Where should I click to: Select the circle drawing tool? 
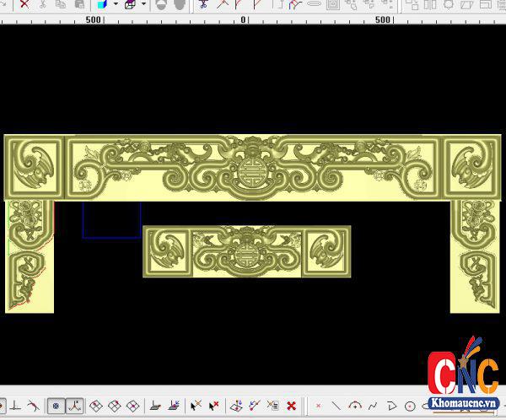pyautogui.click(x=410, y=407)
